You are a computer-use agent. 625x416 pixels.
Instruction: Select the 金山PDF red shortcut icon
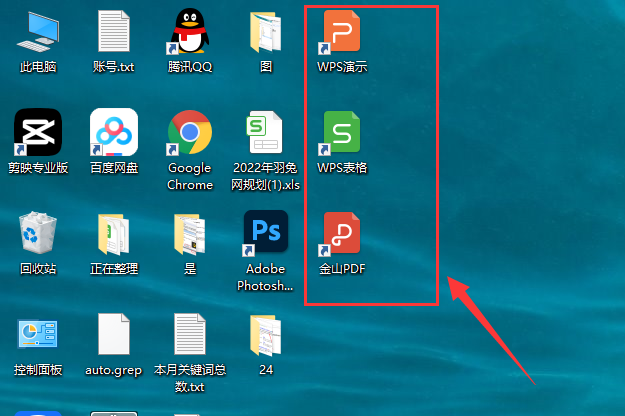coord(340,234)
